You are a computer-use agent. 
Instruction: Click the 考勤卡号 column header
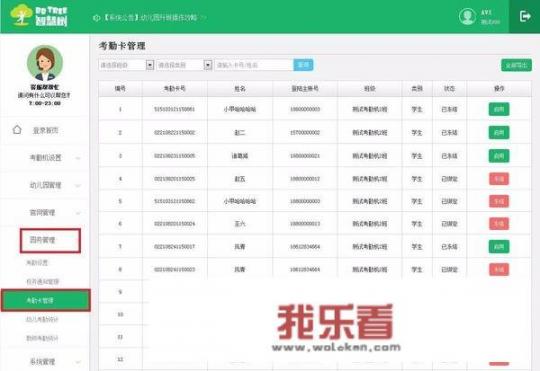(x=175, y=89)
